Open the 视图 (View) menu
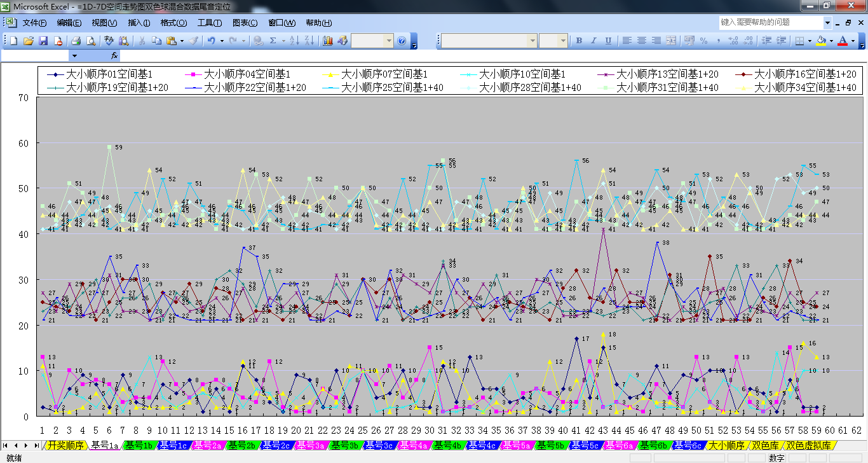This screenshot has height=463, width=868. pyautogui.click(x=104, y=23)
